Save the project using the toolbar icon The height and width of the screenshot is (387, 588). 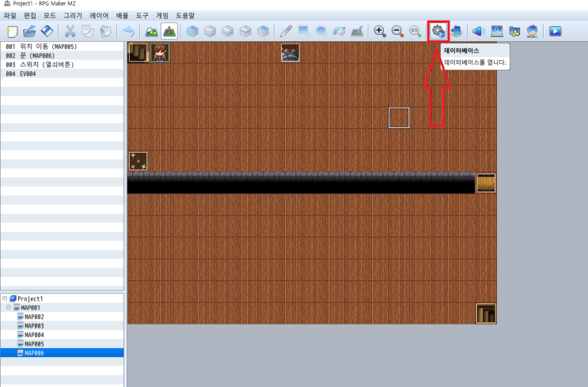tap(47, 31)
